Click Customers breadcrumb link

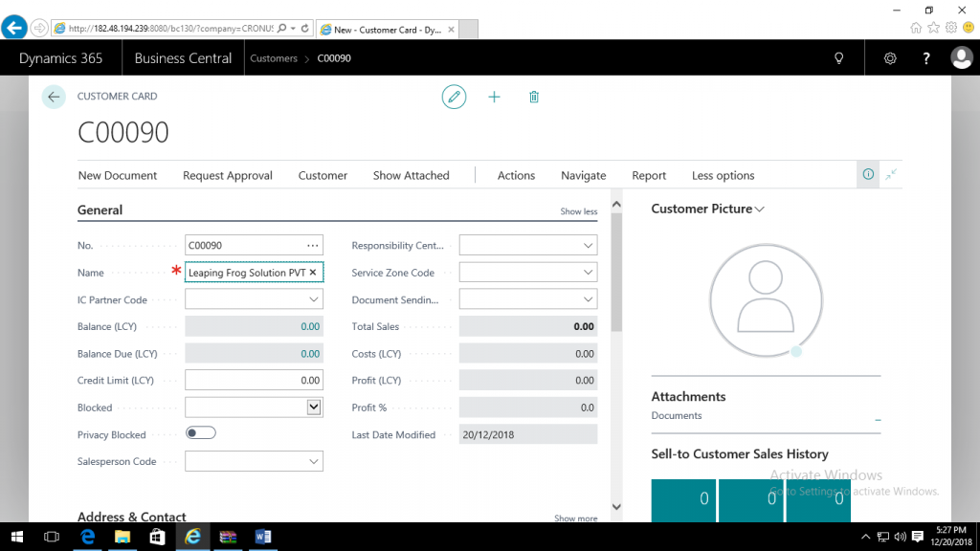pos(274,58)
